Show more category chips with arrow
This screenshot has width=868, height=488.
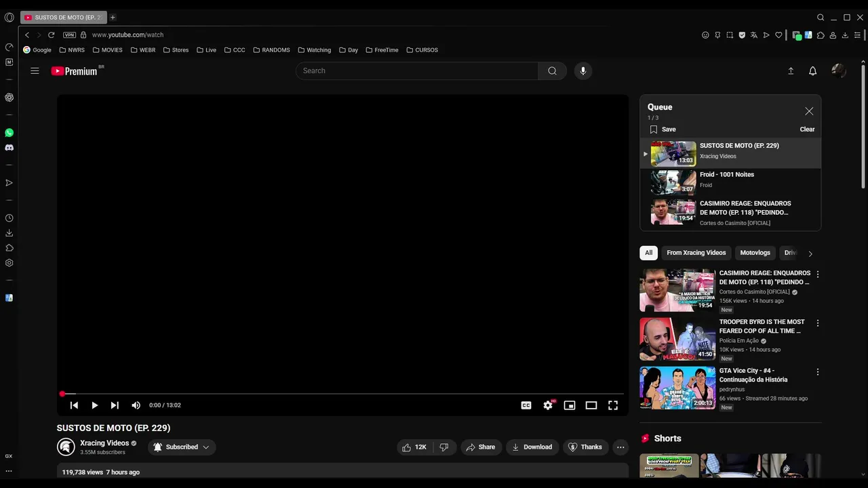810,253
